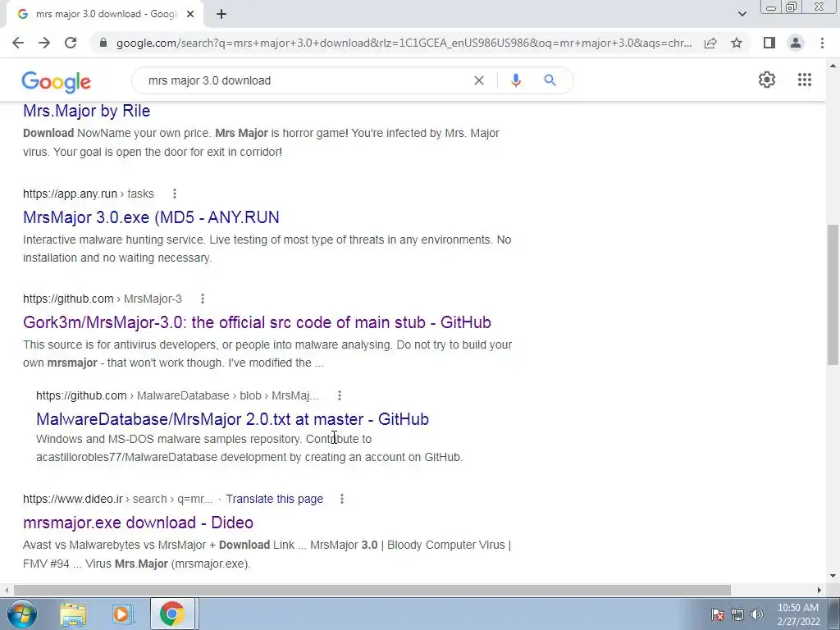This screenshot has height=630, width=840.
Task: Open MalwareDatabase/MrsMajor 2.0.txt GitHub result
Action: [x=232, y=419]
